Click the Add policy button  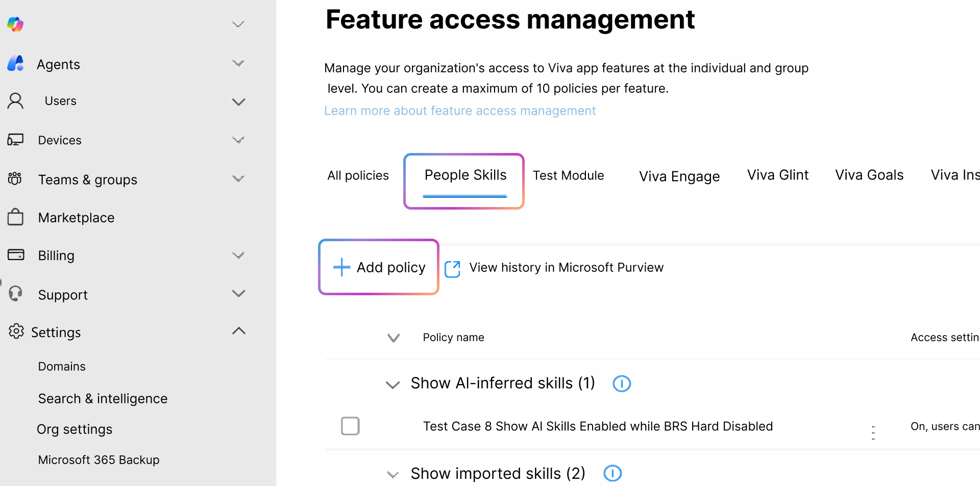[x=379, y=267]
